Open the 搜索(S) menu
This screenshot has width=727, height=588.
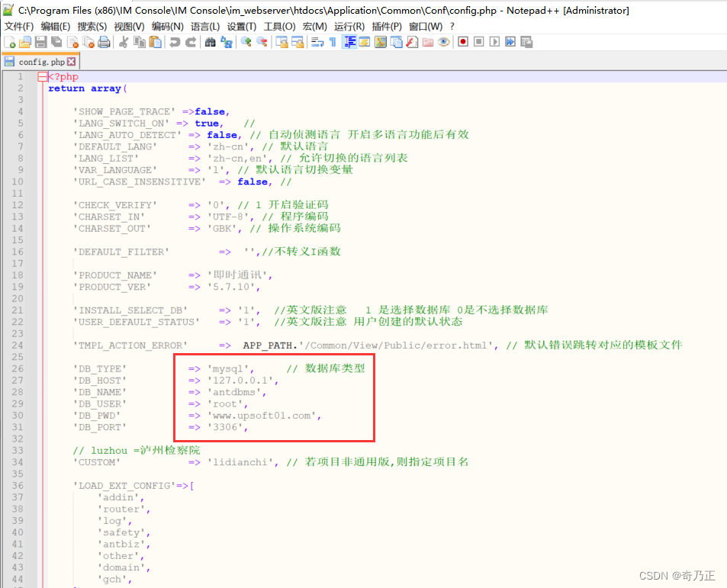click(x=92, y=27)
